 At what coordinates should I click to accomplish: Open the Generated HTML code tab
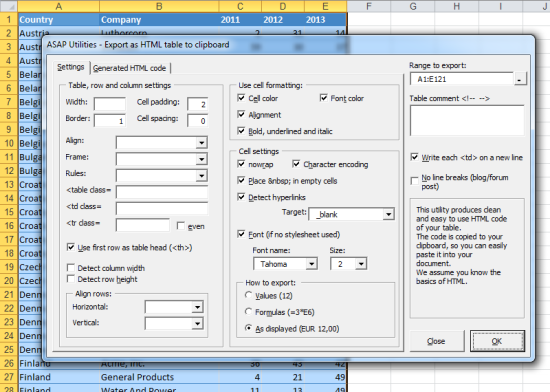[x=129, y=68]
